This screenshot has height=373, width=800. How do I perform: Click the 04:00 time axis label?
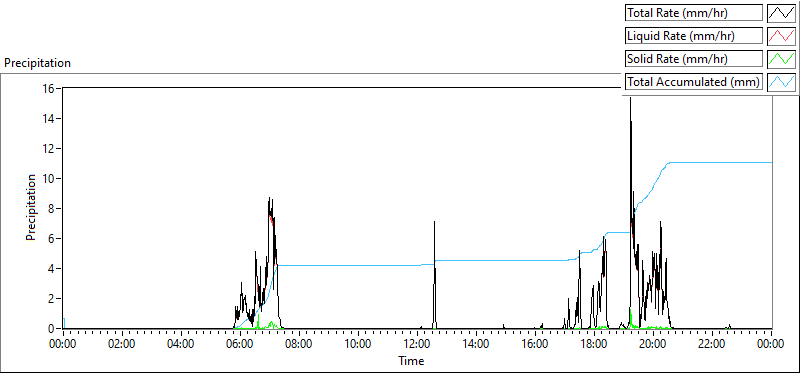coord(181,344)
